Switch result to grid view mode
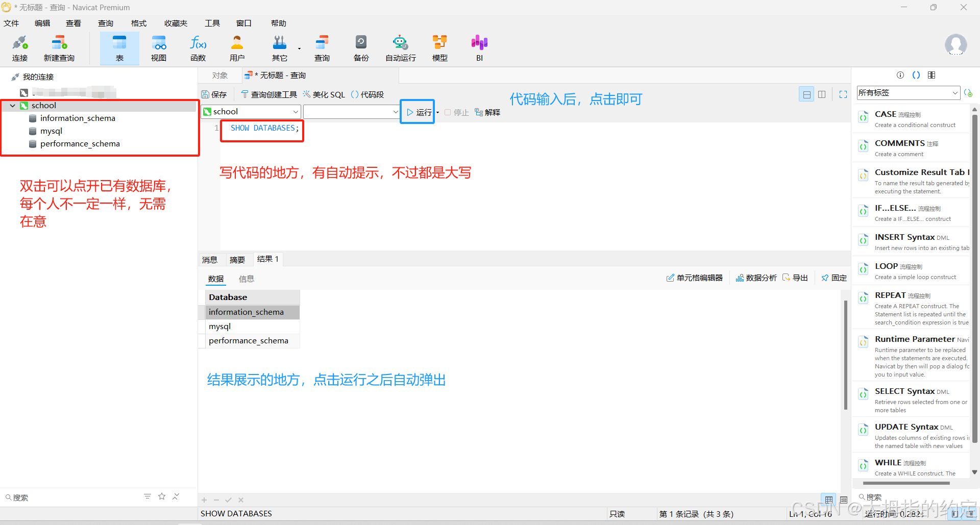980x525 pixels. 828,499
